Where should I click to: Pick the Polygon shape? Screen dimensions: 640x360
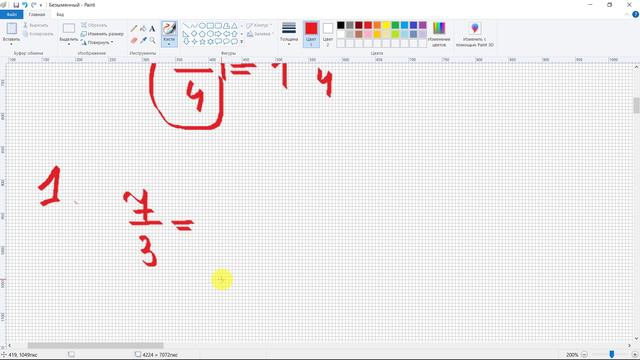[226, 26]
